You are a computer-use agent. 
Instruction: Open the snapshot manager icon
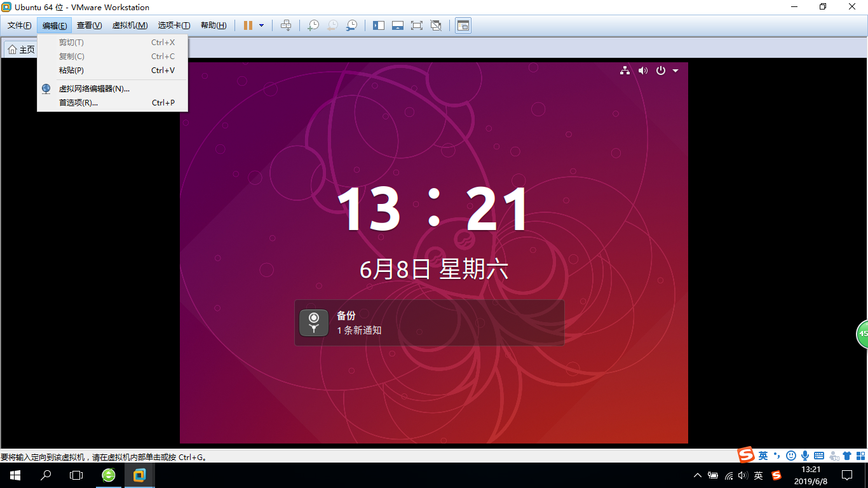(351, 25)
